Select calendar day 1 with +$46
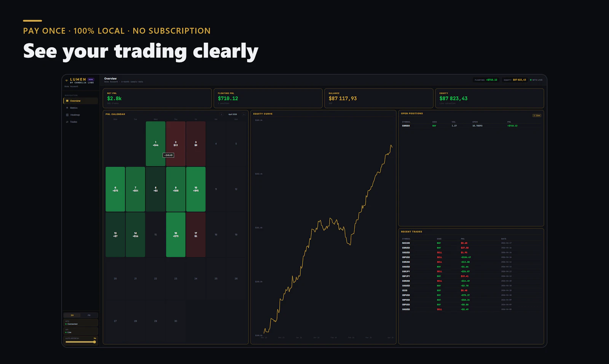609x364 pixels. click(x=156, y=144)
